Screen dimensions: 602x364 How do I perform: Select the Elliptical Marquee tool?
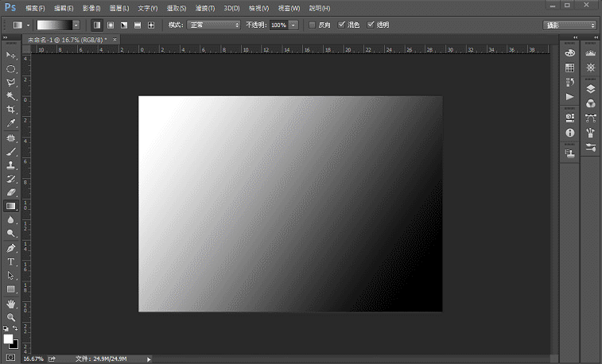tap(11, 69)
